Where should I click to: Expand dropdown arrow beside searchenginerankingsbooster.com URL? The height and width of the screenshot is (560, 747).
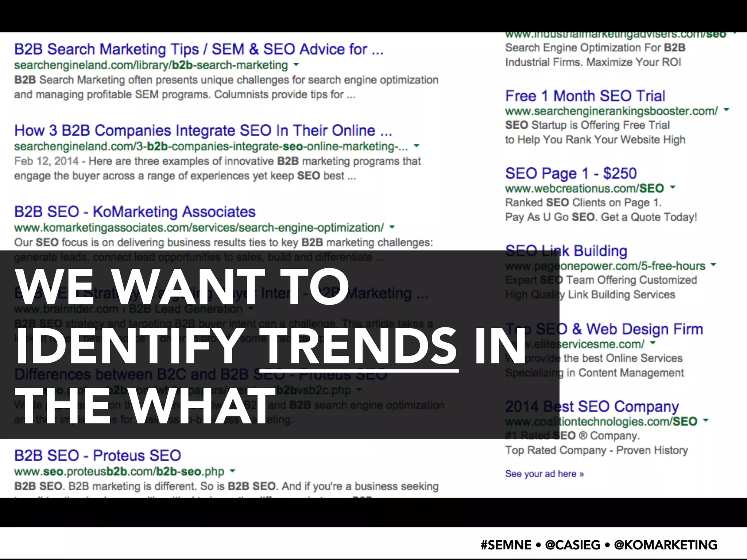click(726, 110)
